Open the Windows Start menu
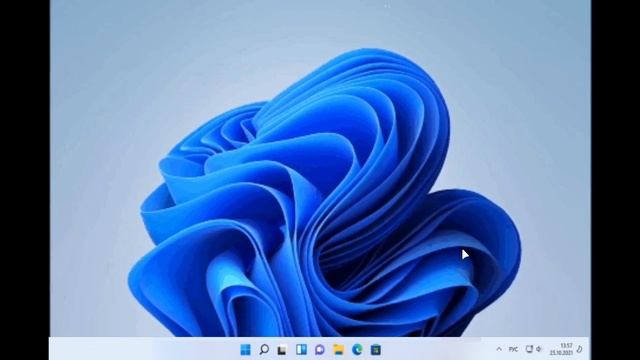Viewport: 640px width, 360px height. tap(245, 349)
